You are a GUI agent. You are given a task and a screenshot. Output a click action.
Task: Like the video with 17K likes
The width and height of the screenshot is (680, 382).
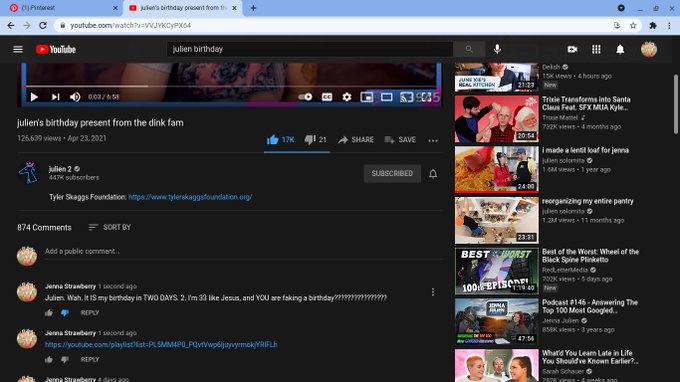pyautogui.click(x=281, y=140)
